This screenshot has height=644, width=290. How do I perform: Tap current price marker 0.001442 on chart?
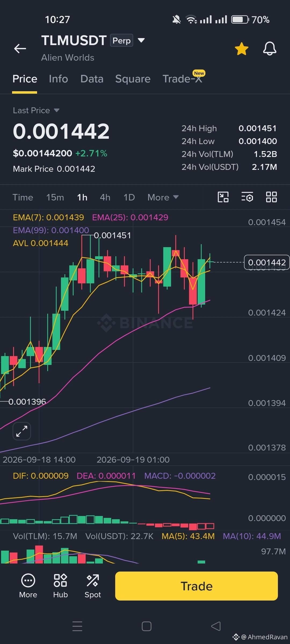click(267, 262)
